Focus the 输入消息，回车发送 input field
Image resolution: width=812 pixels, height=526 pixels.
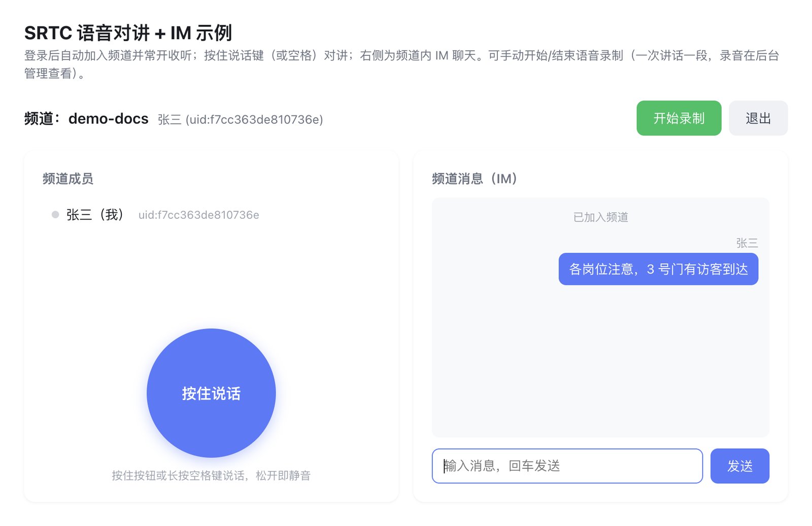tap(567, 466)
